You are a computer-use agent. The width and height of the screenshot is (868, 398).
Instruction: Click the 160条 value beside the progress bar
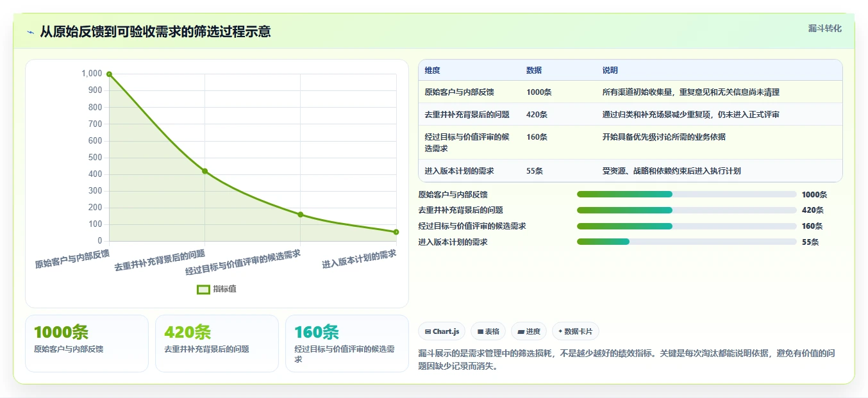[x=812, y=226]
